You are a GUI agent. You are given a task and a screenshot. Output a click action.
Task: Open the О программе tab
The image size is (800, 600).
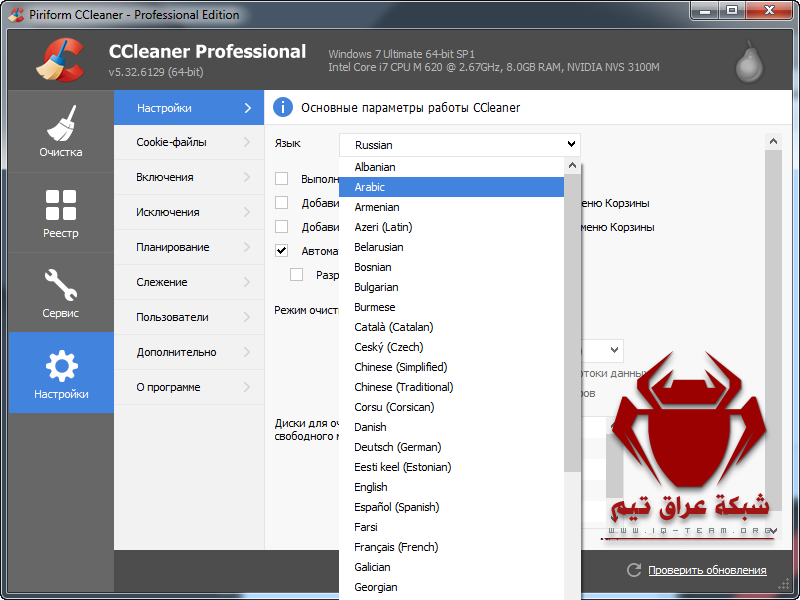coord(189,387)
